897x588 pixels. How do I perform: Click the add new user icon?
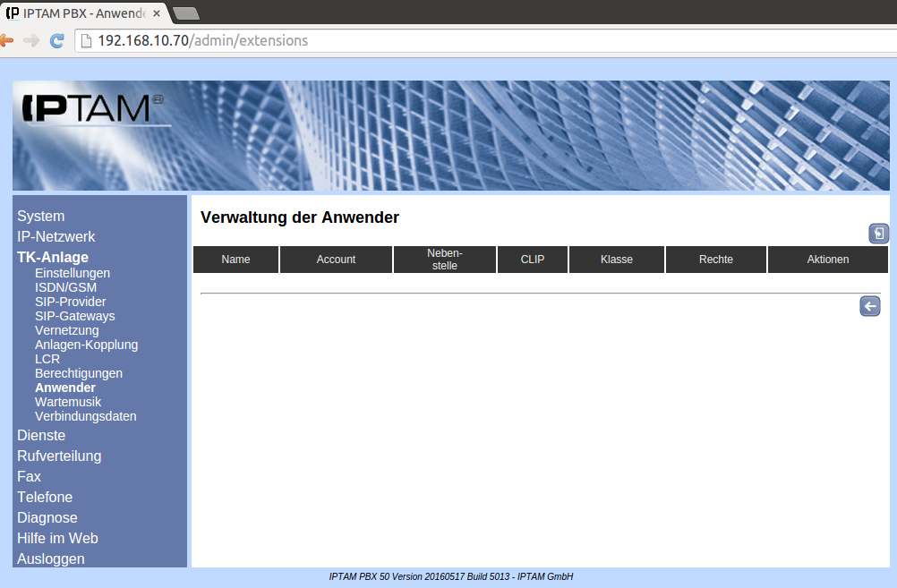click(878, 234)
